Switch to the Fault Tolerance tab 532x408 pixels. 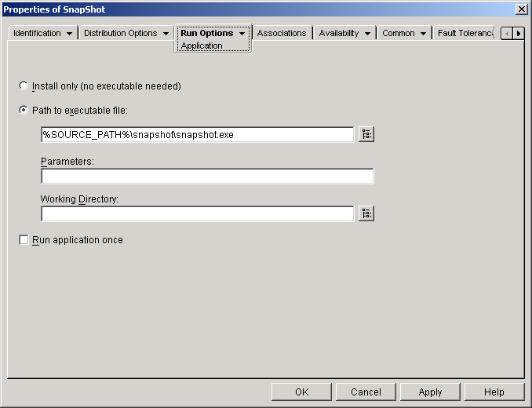coord(465,33)
